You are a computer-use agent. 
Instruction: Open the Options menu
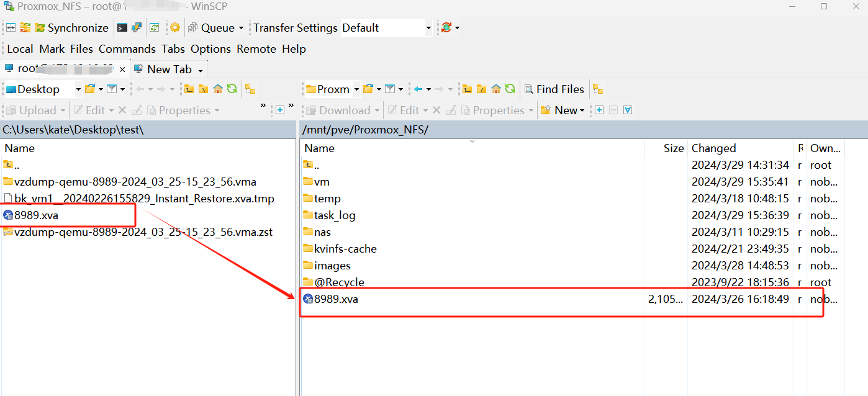tap(210, 49)
